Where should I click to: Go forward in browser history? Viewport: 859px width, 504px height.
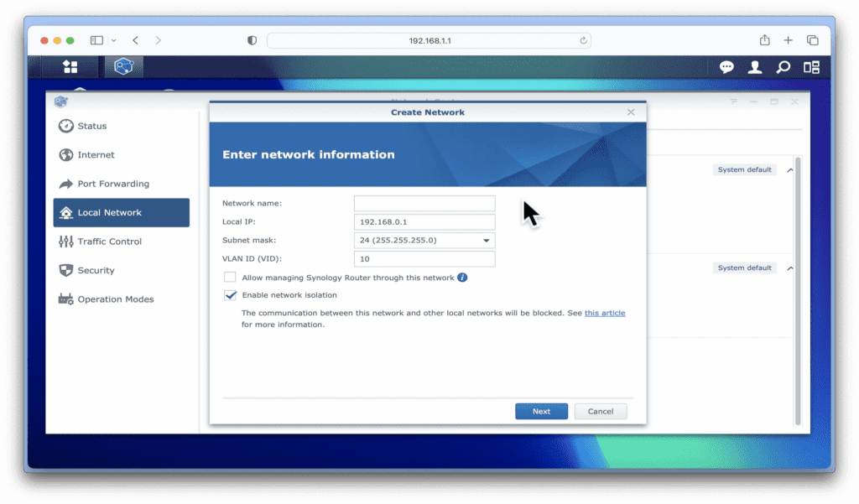tap(159, 40)
